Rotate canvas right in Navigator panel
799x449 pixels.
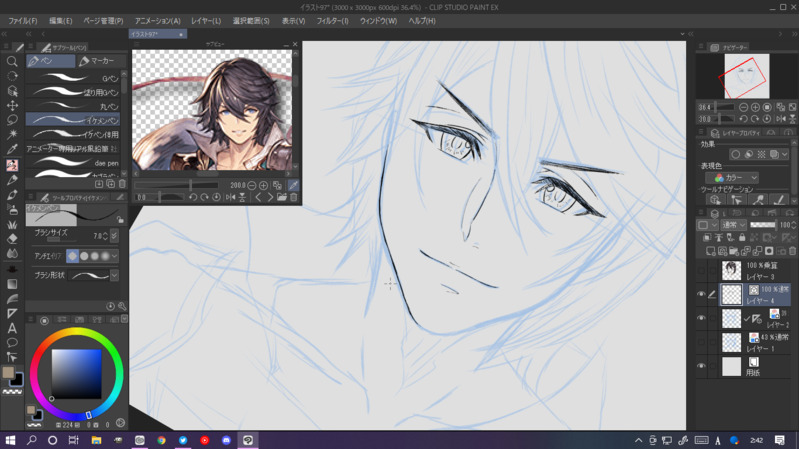coord(755,119)
